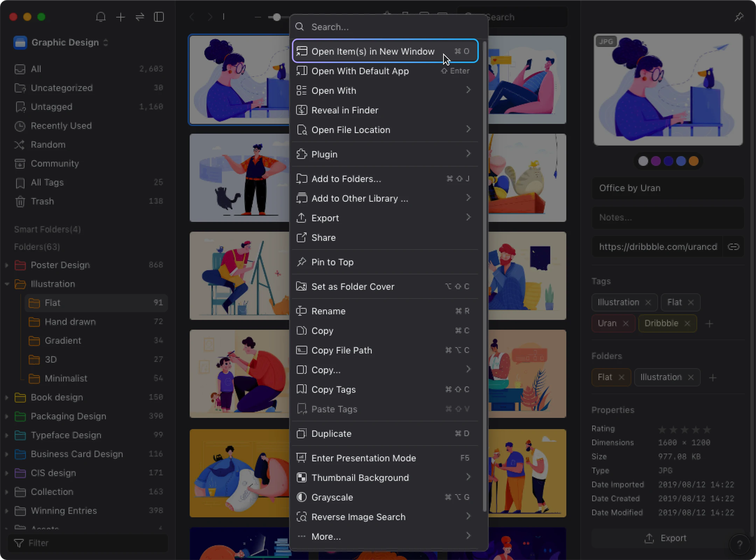Image resolution: width=756 pixels, height=560 pixels.
Task: Expand the CIS design folder
Action: (x=7, y=473)
